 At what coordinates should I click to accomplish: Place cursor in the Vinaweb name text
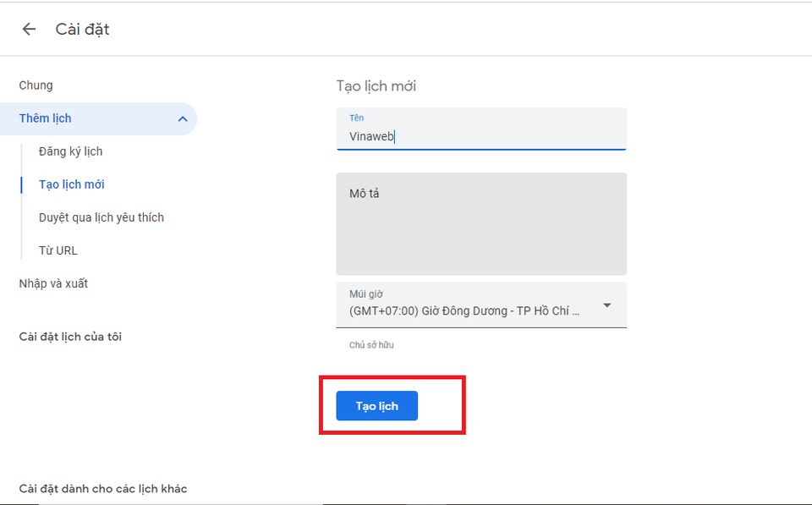pos(372,136)
